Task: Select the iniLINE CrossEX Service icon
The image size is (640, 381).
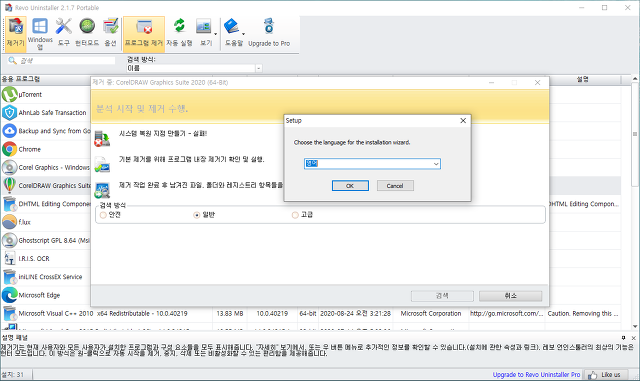Action: pyautogui.click(x=9, y=276)
